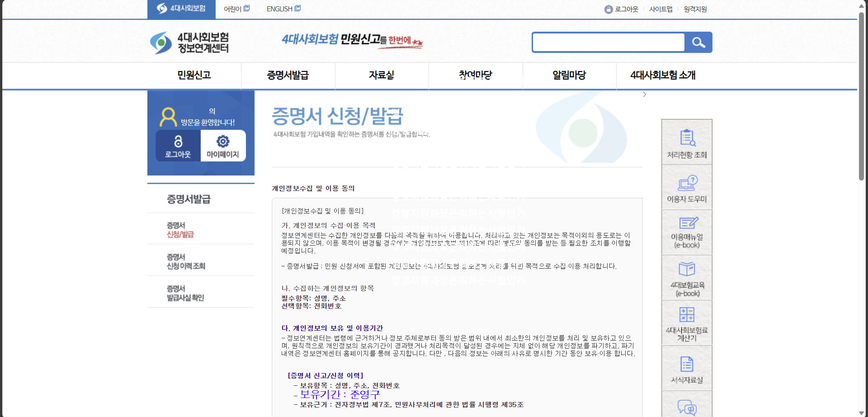Open the 이용매뉴얼 e-book icon
This screenshot has height=417, width=868.
686,232
